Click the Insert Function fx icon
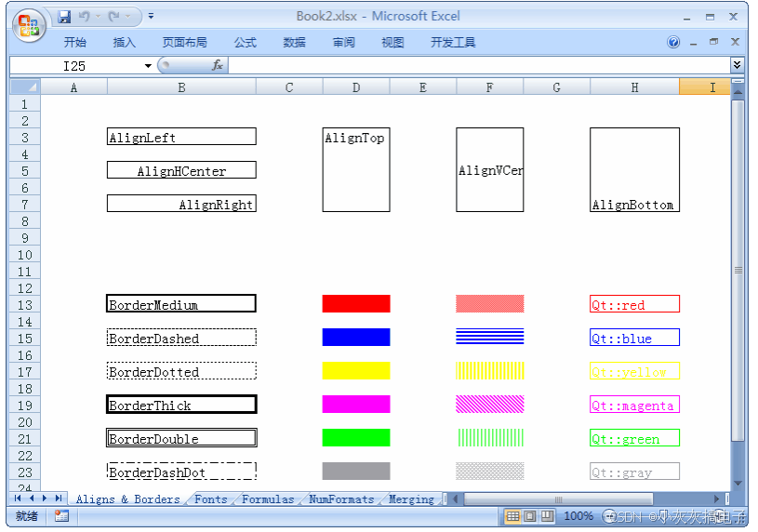 tap(217, 65)
